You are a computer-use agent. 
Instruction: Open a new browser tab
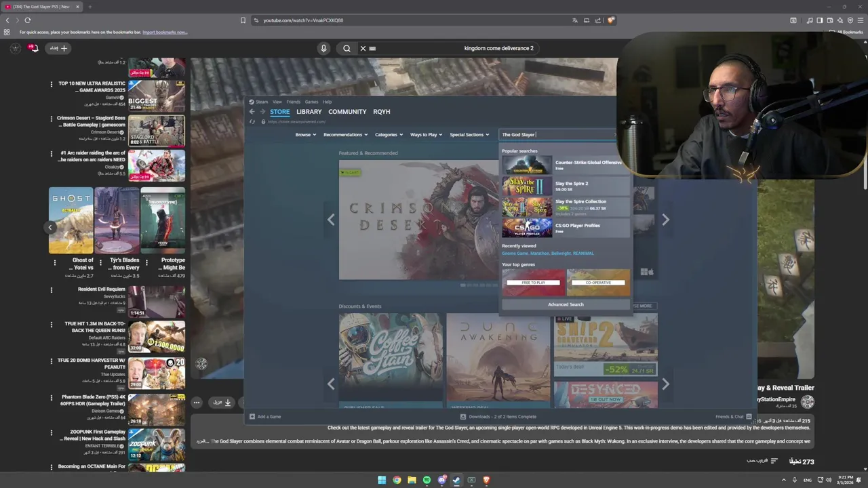(x=90, y=7)
